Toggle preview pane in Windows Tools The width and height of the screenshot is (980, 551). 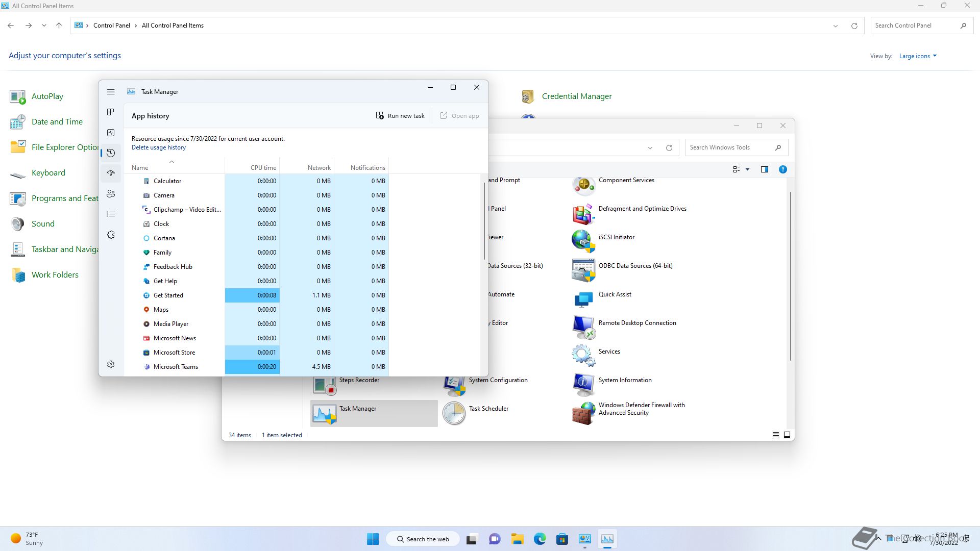[x=765, y=169]
